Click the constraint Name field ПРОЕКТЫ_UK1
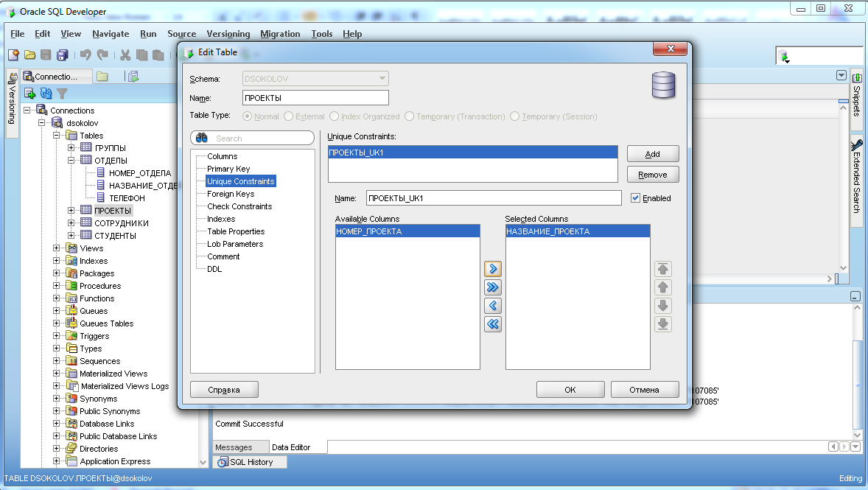868x490 pixels. (494, 198)
